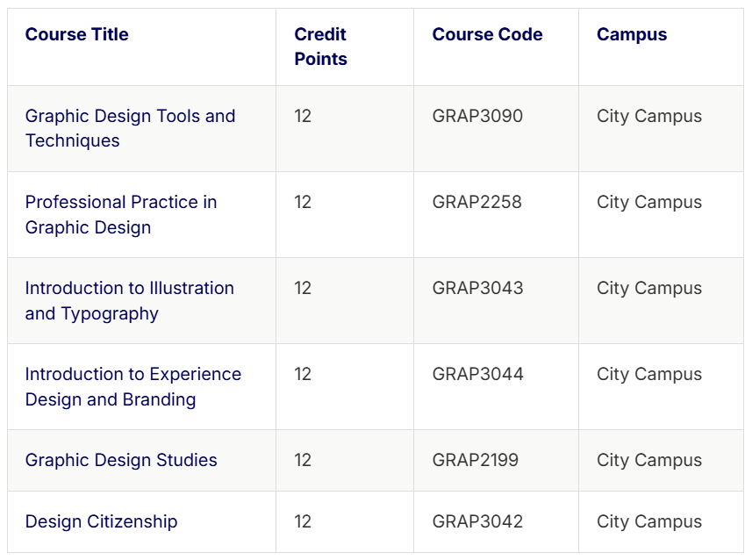
Task: Click City Campus in the Design Citizenship row
Action: pos(649,521)
